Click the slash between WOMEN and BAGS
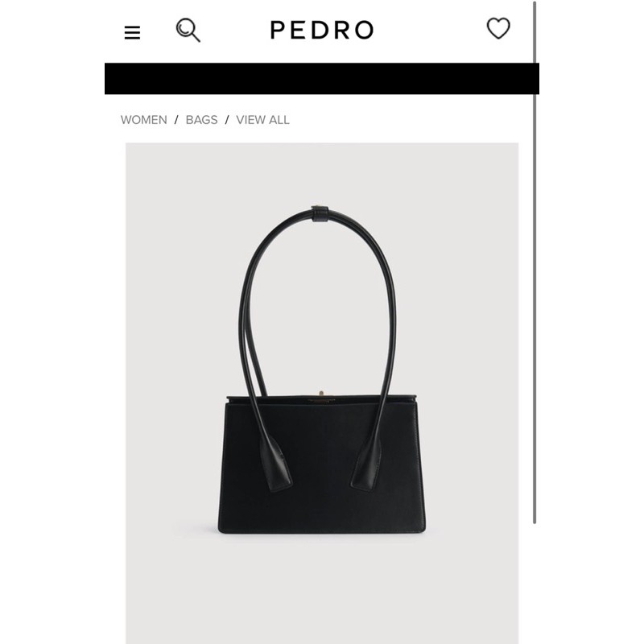This screenshot has width=644, height=644. (x=176, y=120)
